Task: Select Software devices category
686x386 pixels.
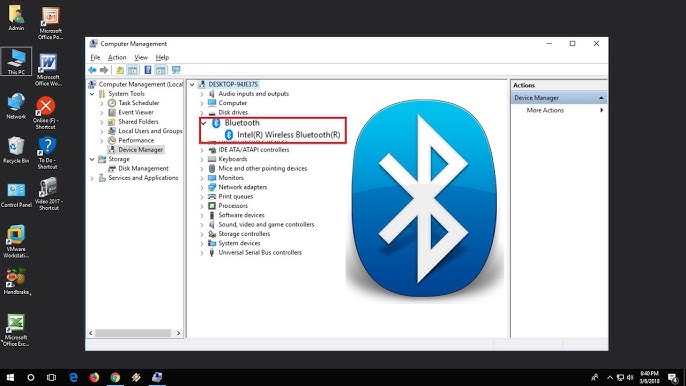Action: pyautogui.click(x=241, y=215)
